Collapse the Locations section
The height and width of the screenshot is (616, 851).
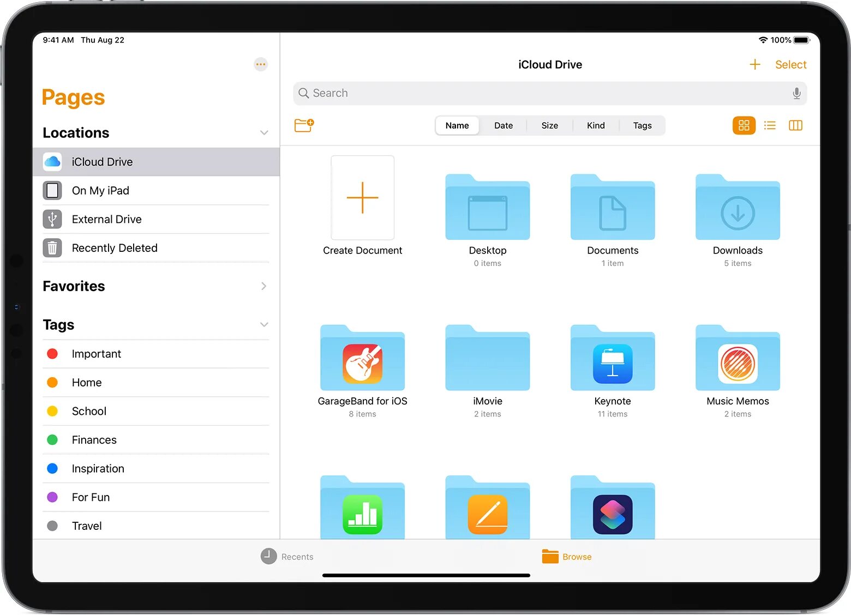click(264, 132)
